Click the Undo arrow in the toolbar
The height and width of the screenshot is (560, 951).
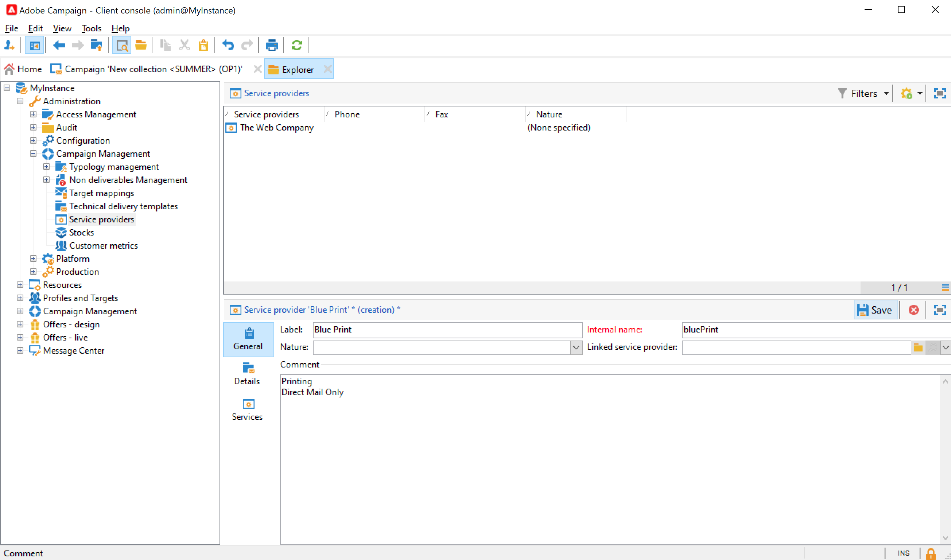click(x=228, y=45)
